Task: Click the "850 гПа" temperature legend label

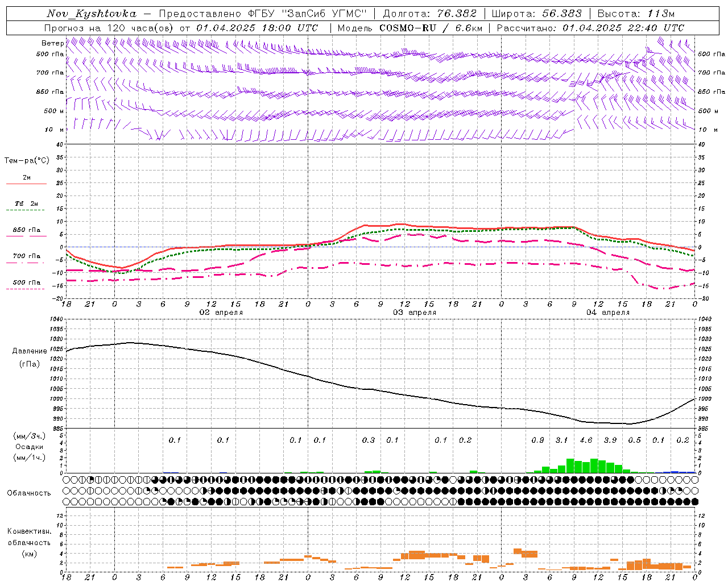Action: pos(27,230)
